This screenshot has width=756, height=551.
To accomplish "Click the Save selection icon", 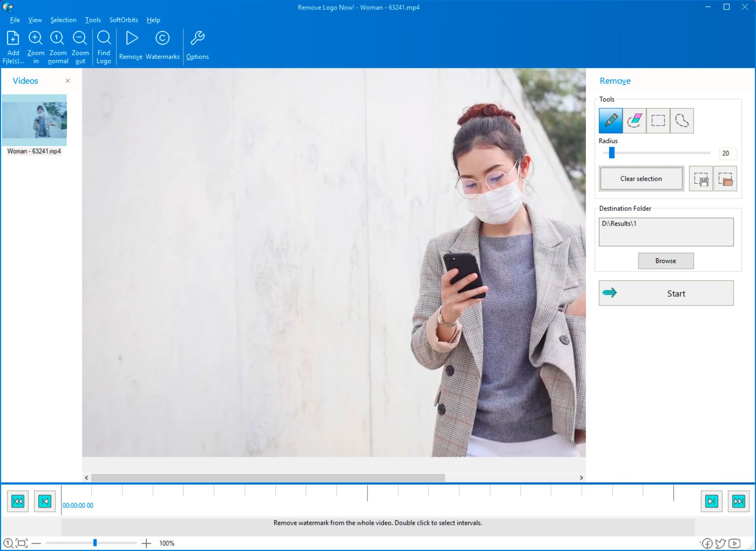I will [x=701, y=179].
